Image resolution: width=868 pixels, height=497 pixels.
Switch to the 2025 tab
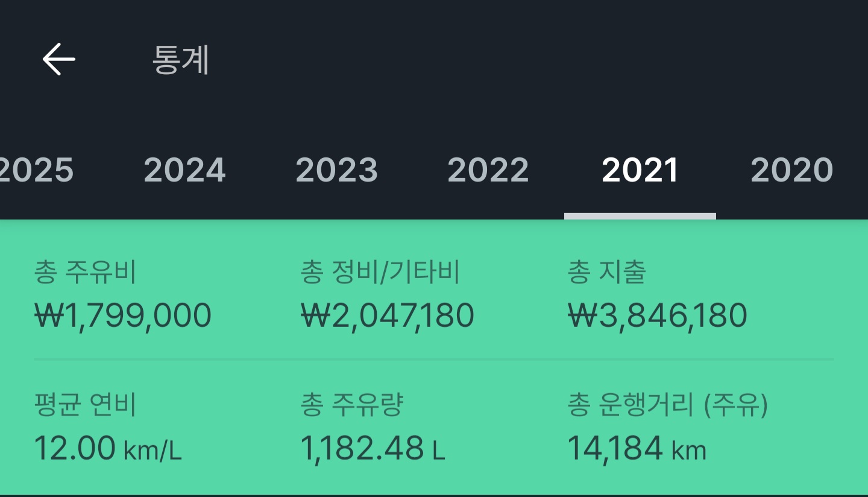pos(35,170)
